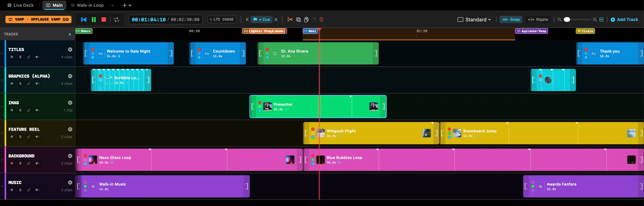Screen dimensions: 644x206
Task: Select the Main tab
Action: coord(54,5)
